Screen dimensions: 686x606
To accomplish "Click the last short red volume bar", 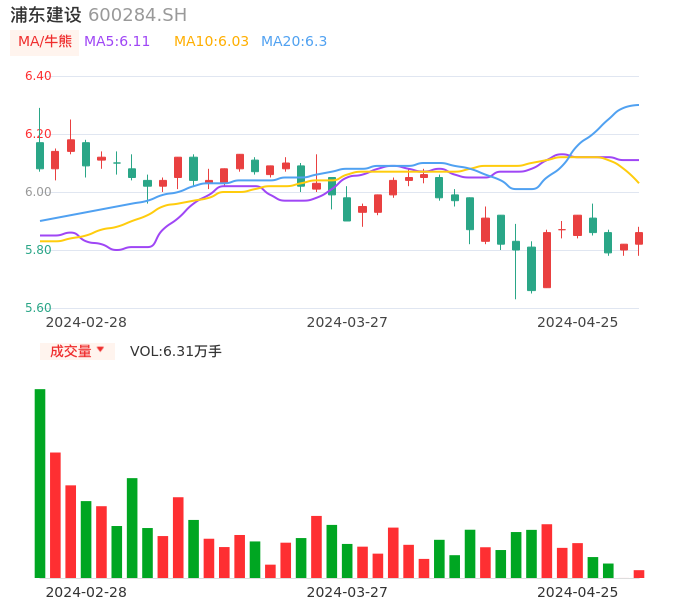I will pos(639,574).
